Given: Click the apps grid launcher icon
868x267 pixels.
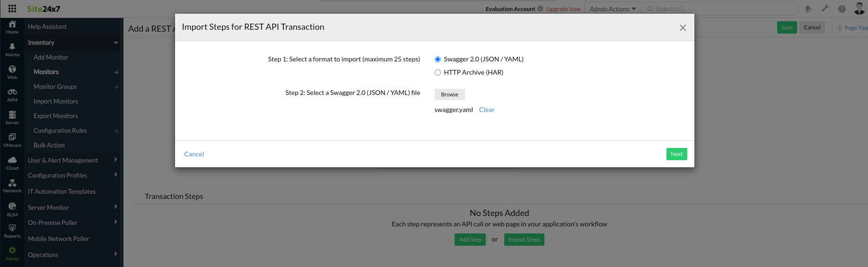Looking at the screenshot, I should [x=12, y=9].
